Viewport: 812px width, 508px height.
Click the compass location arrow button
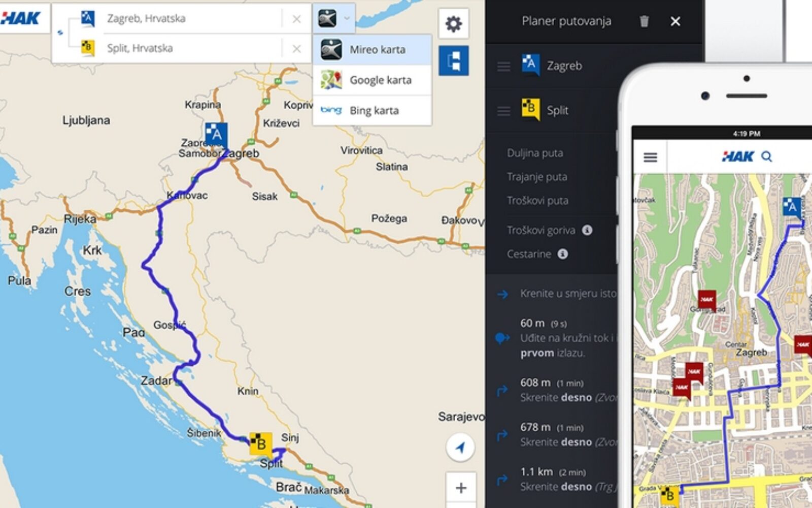pos(460,448)
